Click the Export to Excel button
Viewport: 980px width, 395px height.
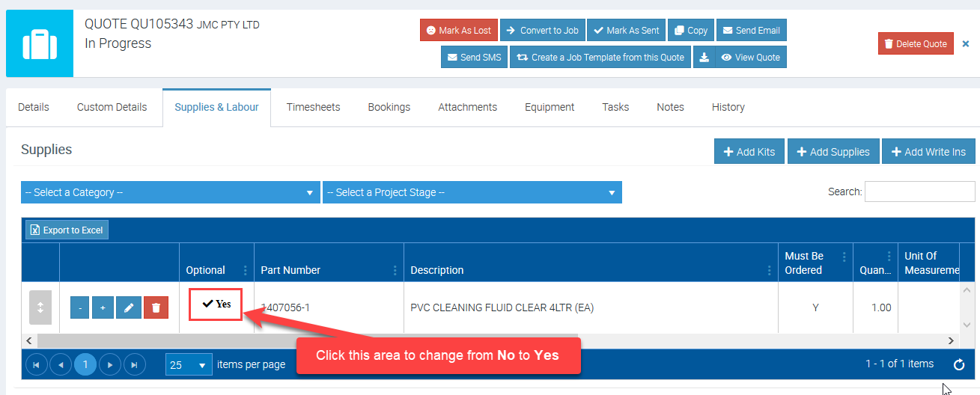tap(67, 230)
